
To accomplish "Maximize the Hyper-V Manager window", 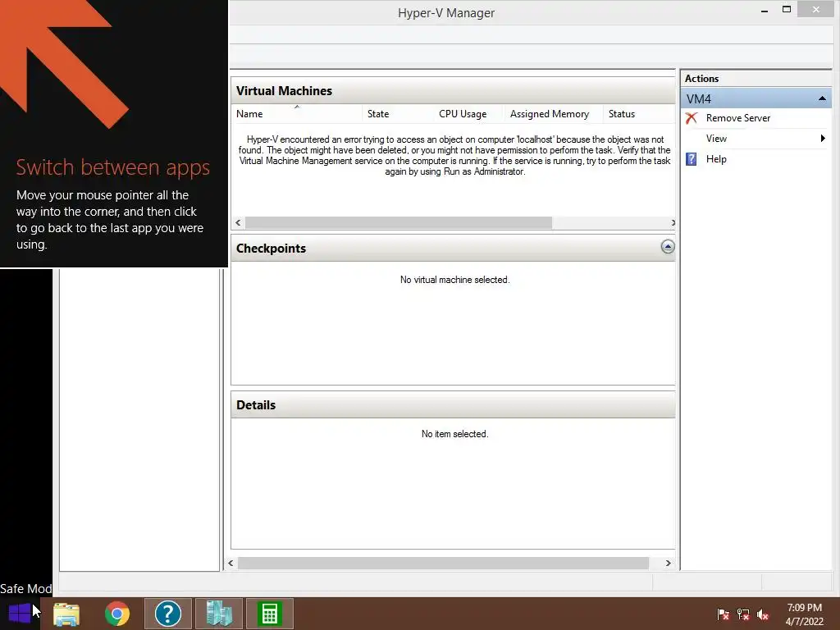I will click(x=787, y=10).
